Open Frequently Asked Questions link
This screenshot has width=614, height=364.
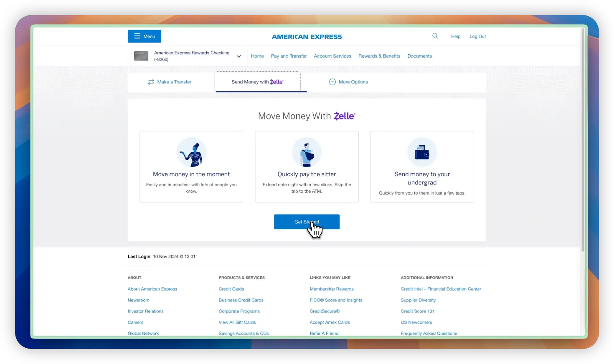pyautogui.click(x=429, y=333)
